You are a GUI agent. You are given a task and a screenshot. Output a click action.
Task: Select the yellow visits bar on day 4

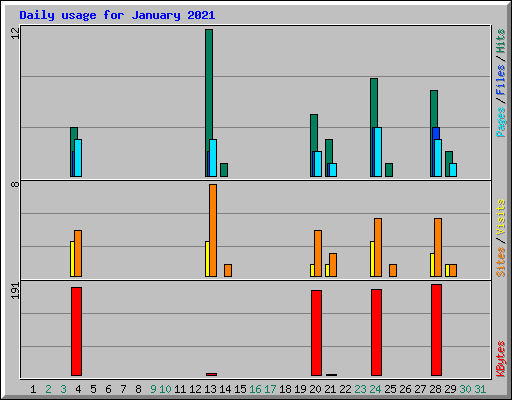click(x=72, y=259)
